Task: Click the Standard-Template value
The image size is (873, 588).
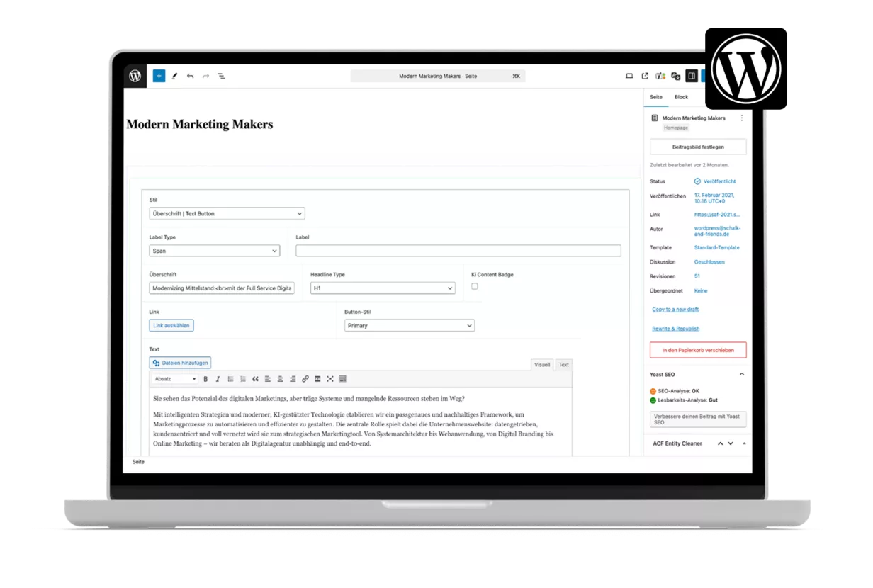Action: [717, 248]
